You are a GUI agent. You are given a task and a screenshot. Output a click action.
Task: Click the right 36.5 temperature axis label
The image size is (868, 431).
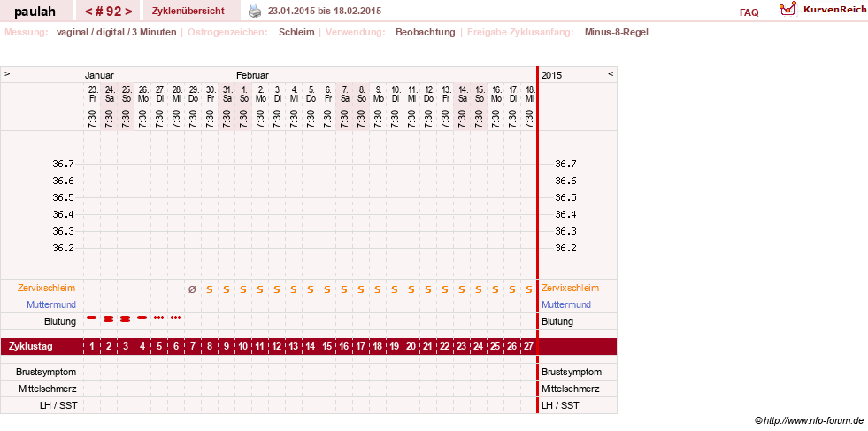click(x=565, y=197)
